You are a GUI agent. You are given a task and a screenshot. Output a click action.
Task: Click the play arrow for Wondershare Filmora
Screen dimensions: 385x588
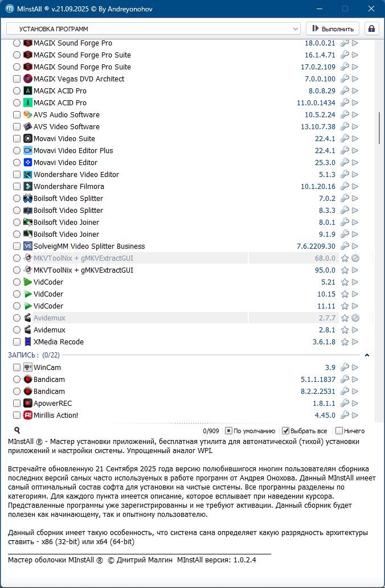point(355,187)
